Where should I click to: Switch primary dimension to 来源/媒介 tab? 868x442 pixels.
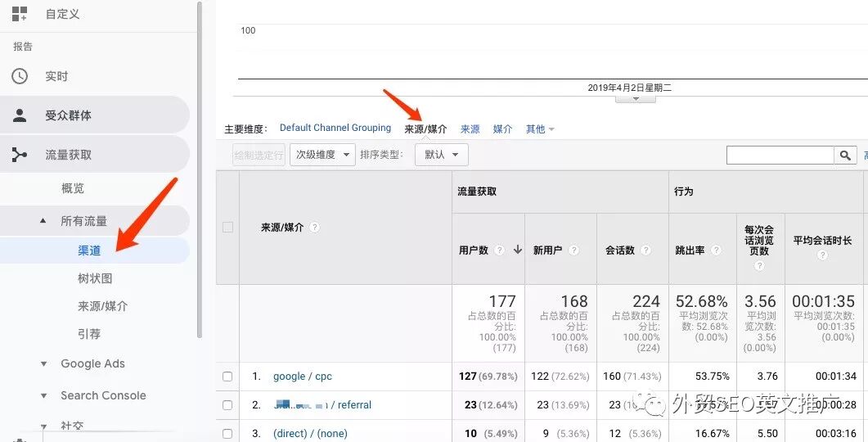tap(425, 129)
